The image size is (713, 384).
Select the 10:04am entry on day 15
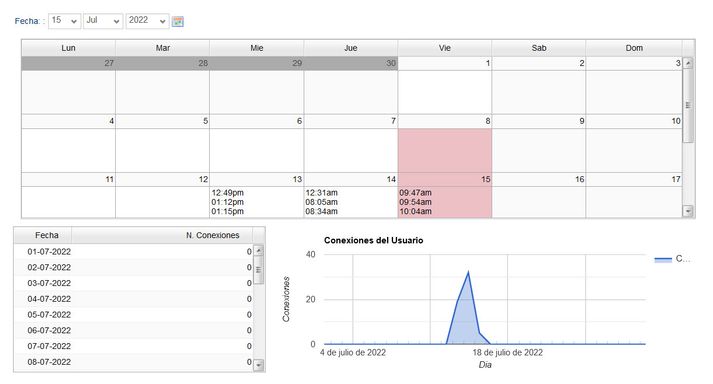pos(415,212)
